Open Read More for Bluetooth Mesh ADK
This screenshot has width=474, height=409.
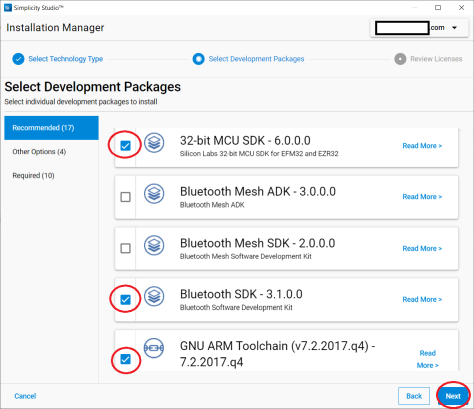click(x=422, y=197)
